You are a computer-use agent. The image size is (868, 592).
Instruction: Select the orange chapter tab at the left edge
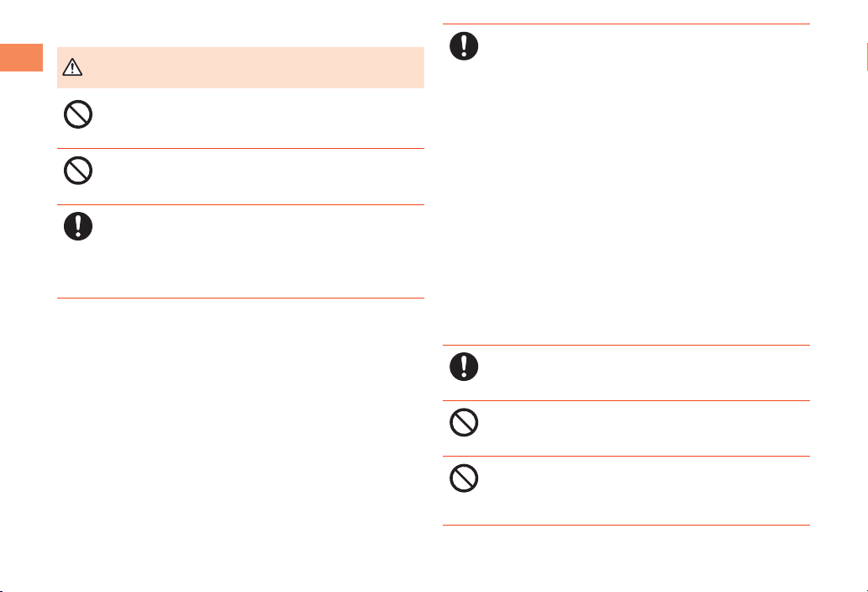pos(21,57)
